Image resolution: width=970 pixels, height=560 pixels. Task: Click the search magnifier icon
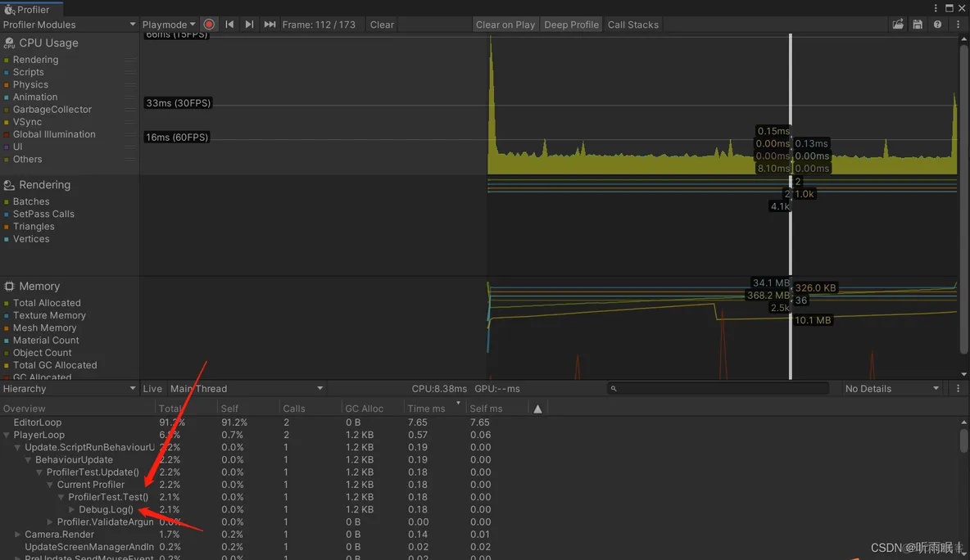coord(614,389)
